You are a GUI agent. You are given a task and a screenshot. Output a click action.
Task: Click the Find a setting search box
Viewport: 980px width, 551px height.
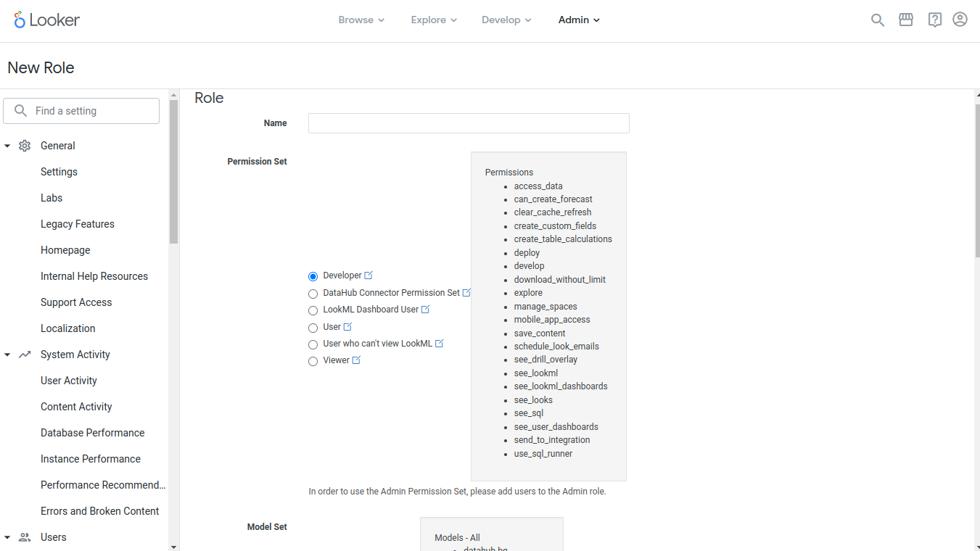pyautogui.click(x=81, y=111)
